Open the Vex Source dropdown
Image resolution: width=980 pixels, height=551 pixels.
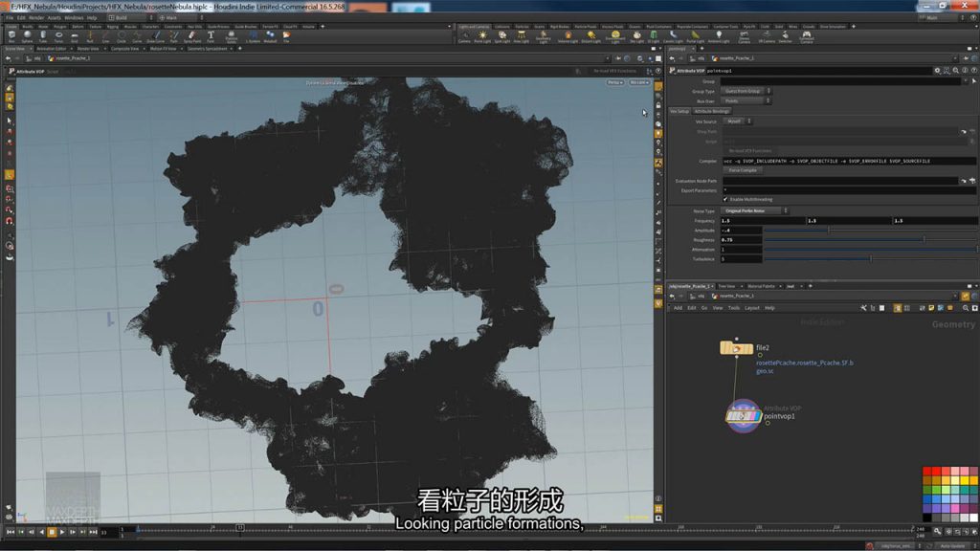pos(738,121)
